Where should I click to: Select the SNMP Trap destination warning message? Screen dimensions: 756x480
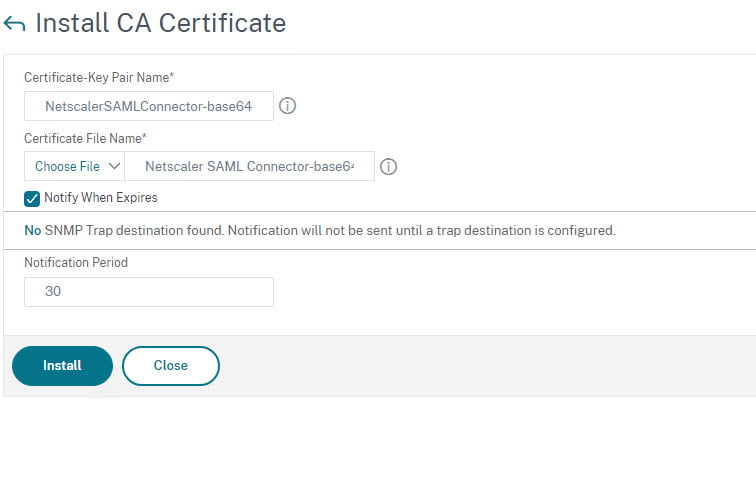point(320,230)
